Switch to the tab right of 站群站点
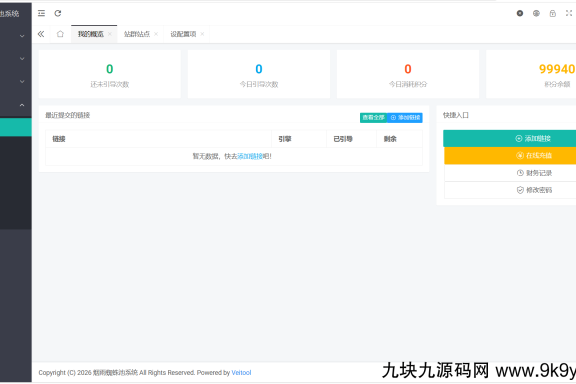Viewport: 576px width, 384px height. [183, 34]
